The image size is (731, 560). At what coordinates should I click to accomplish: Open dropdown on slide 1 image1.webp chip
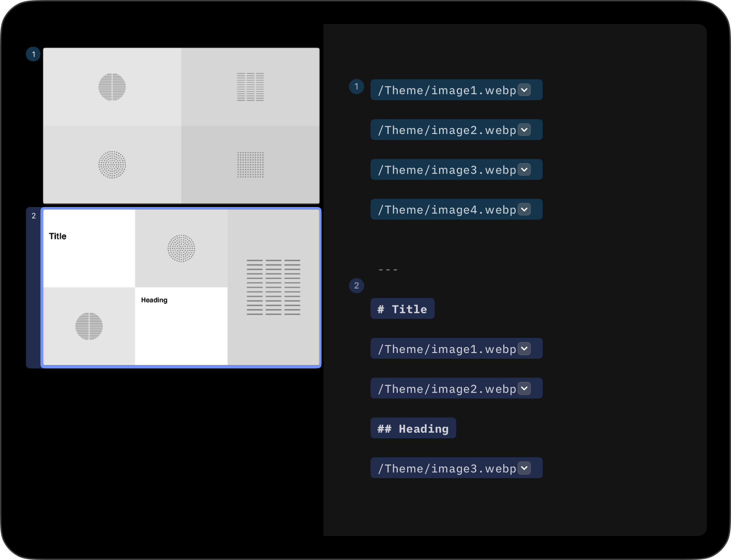click(524, 90)
